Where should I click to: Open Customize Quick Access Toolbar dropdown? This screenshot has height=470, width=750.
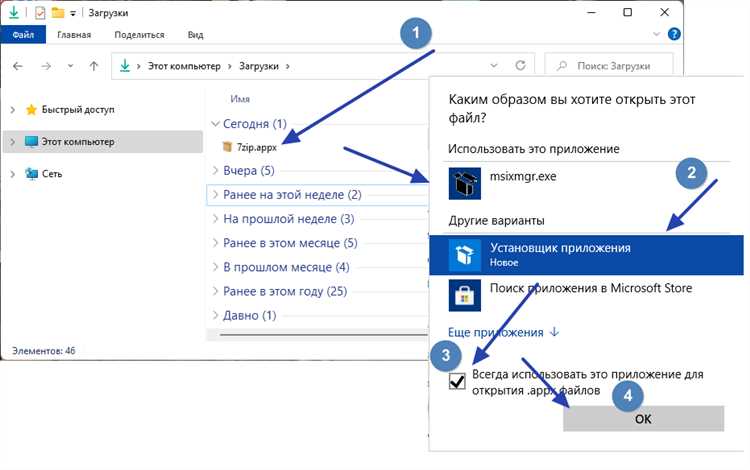pos(73,13)
